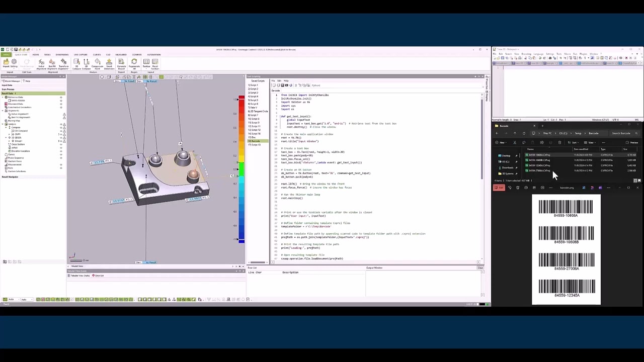
Task: Collapse the Compare tree node
Action: tap(7, 127)
